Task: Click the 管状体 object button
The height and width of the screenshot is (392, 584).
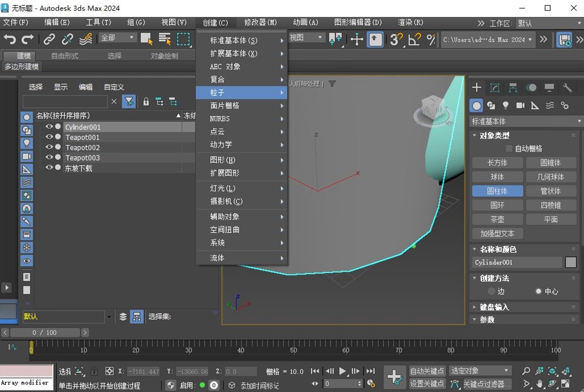Action: (551, 191)
